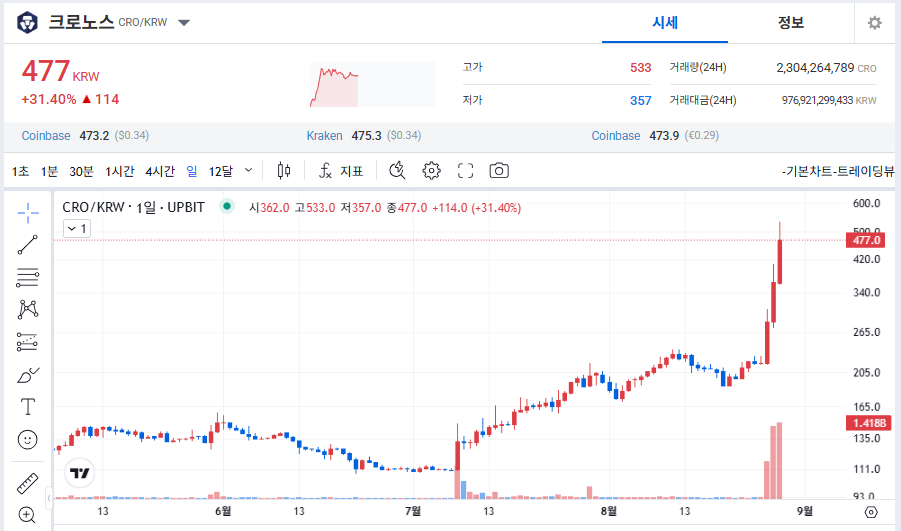Collapse the indicator legend toggle showing 1
The height and width of the screenshot is (531, 901).
point(77,229)
